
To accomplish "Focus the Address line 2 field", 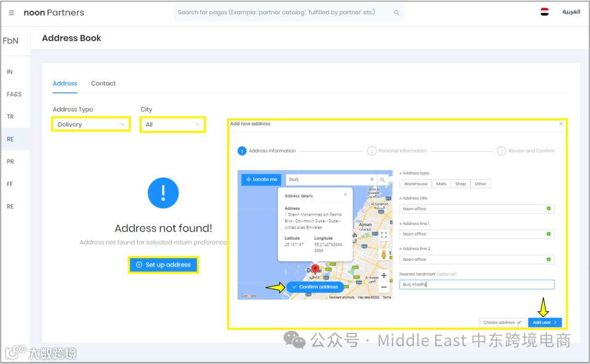I will (477, 259).
